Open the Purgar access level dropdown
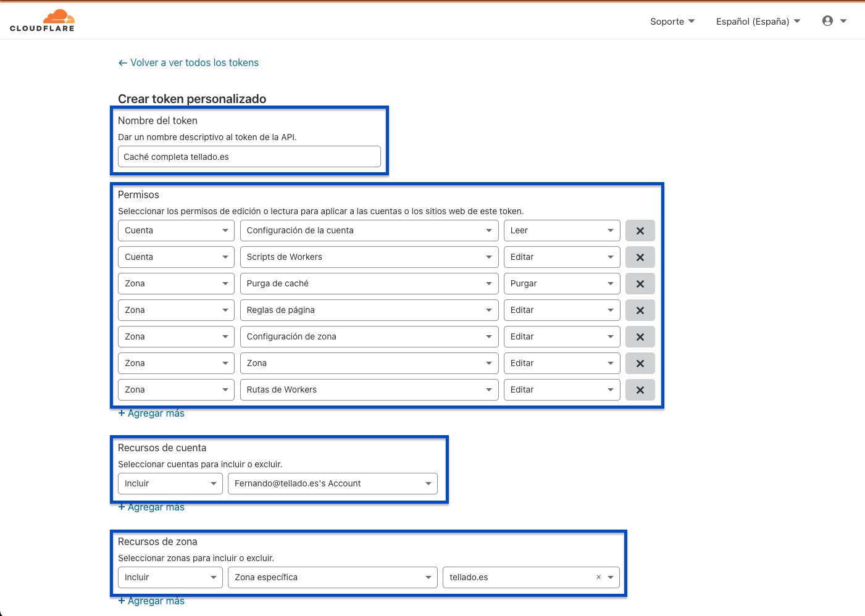Screen dimensions: 865x616 coord(561,284)
